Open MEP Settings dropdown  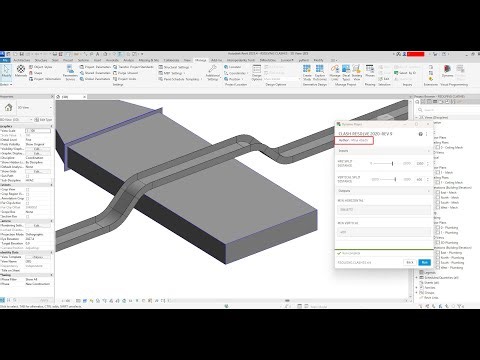click(x=172, y=73)
